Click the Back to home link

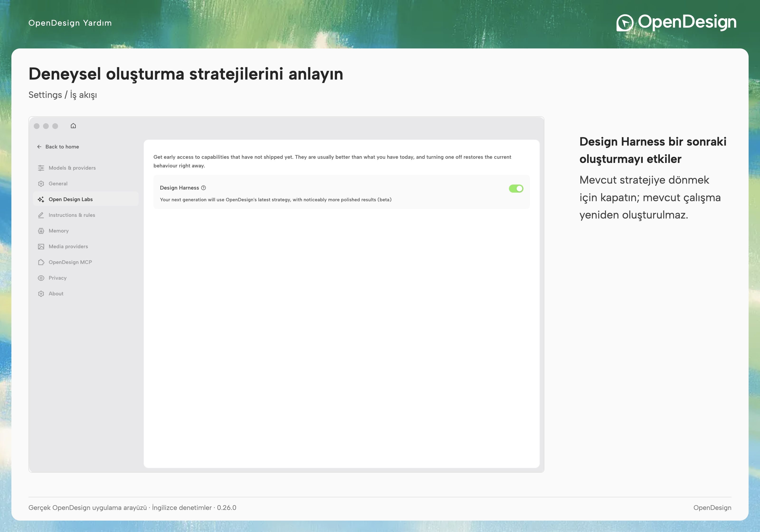point(58,147)
